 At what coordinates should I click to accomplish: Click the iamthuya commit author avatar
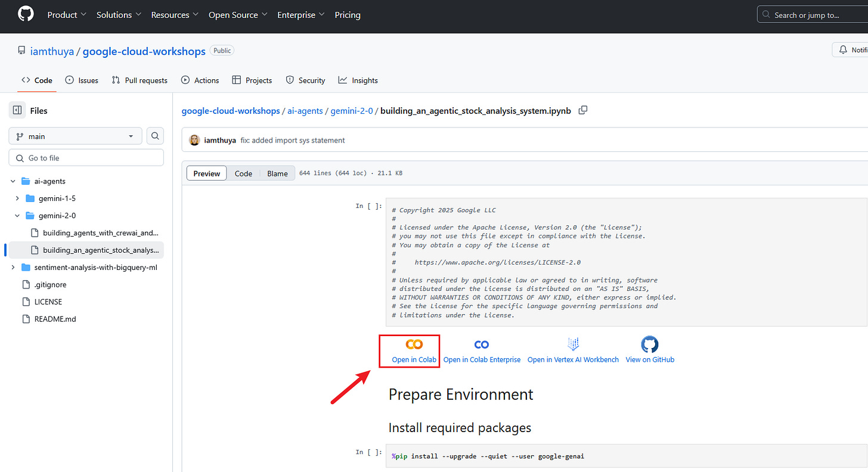194,140
